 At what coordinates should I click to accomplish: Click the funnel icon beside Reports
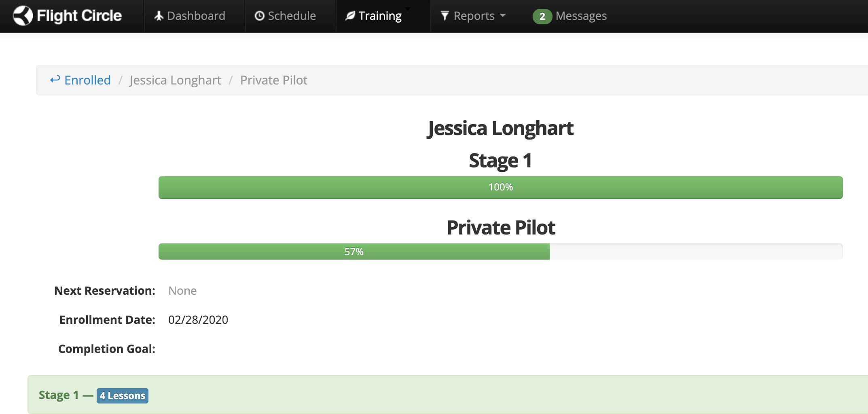pyautogui.click(x=445, y=16)
